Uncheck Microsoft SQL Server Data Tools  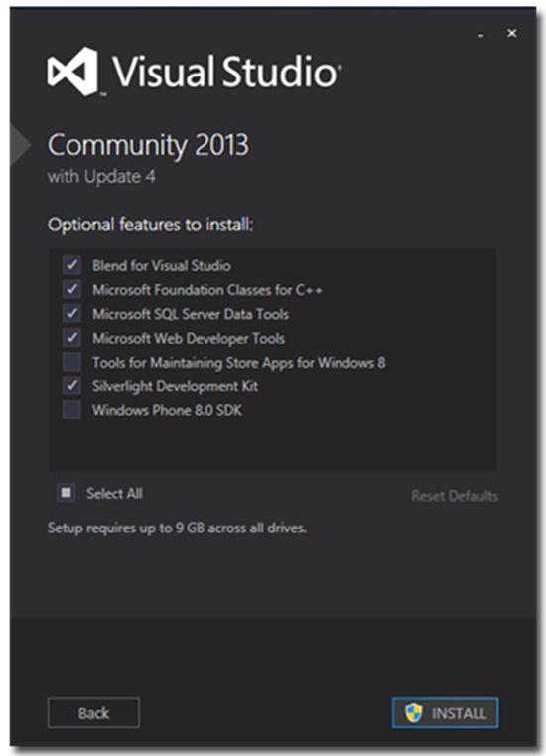tap(71, 313)
